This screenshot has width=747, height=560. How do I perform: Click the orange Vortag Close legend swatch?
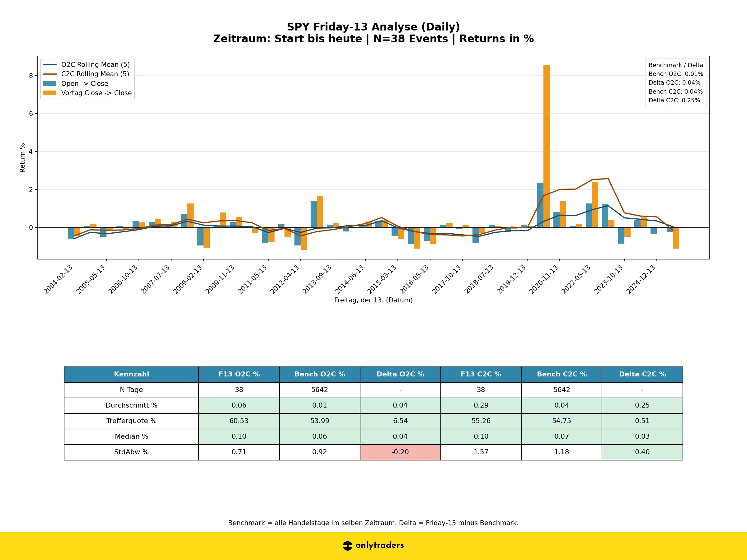49,93
